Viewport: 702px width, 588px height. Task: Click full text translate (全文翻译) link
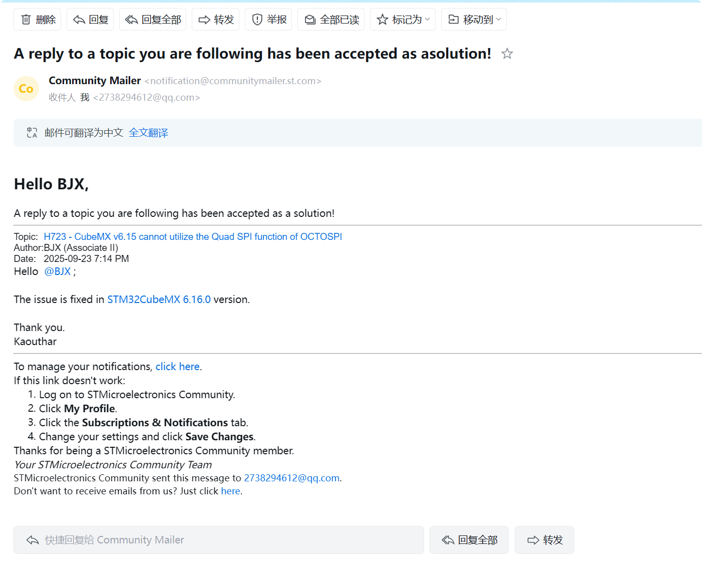[148, 133]
